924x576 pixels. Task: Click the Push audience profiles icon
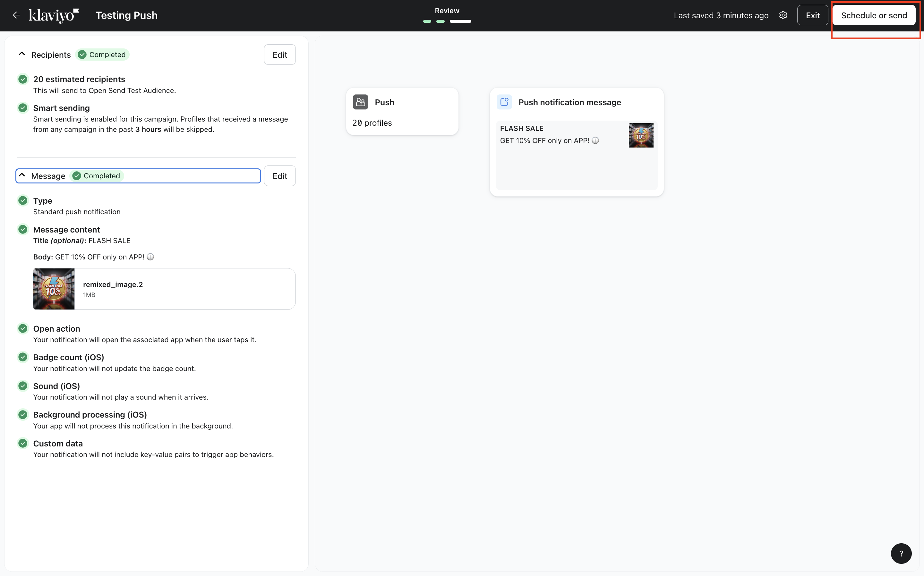[360, 102]
